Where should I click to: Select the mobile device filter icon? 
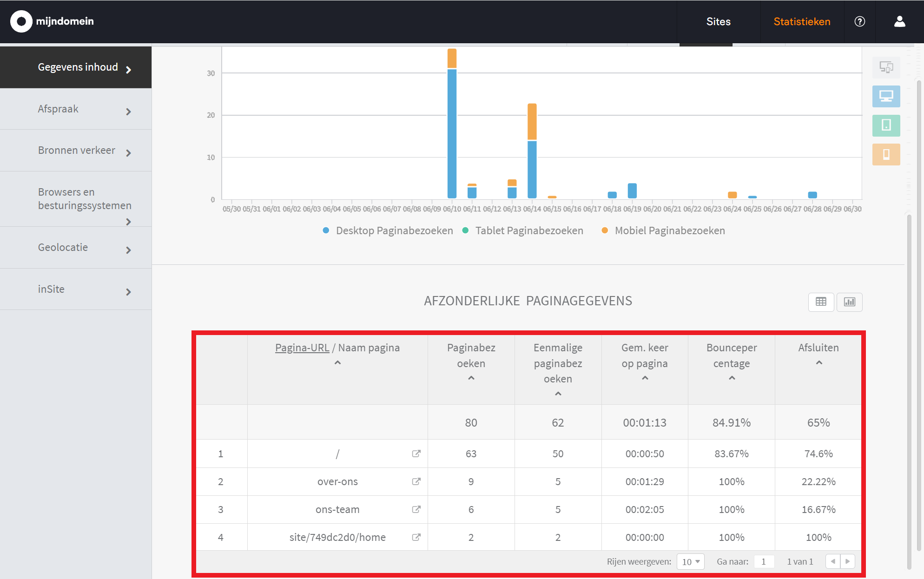pos(886,154)
